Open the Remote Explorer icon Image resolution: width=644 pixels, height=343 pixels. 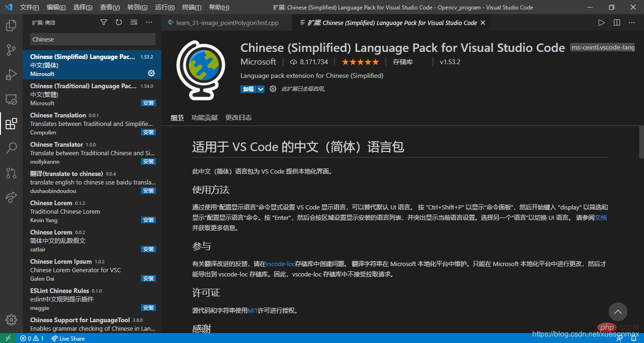coord(11,100)
